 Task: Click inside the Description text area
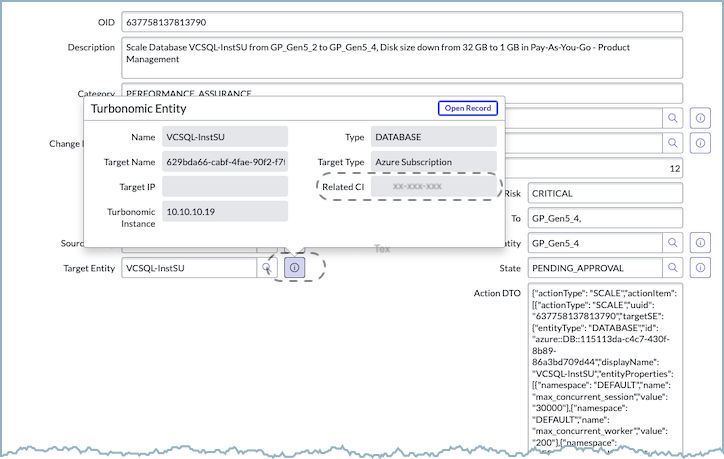pyautogui.click(x=402, y=58)
